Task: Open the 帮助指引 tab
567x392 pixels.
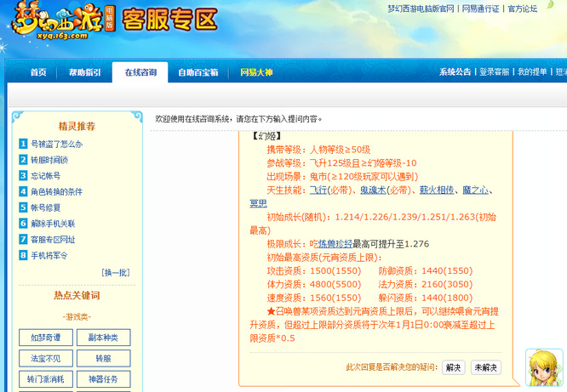Action: [85, 72]
